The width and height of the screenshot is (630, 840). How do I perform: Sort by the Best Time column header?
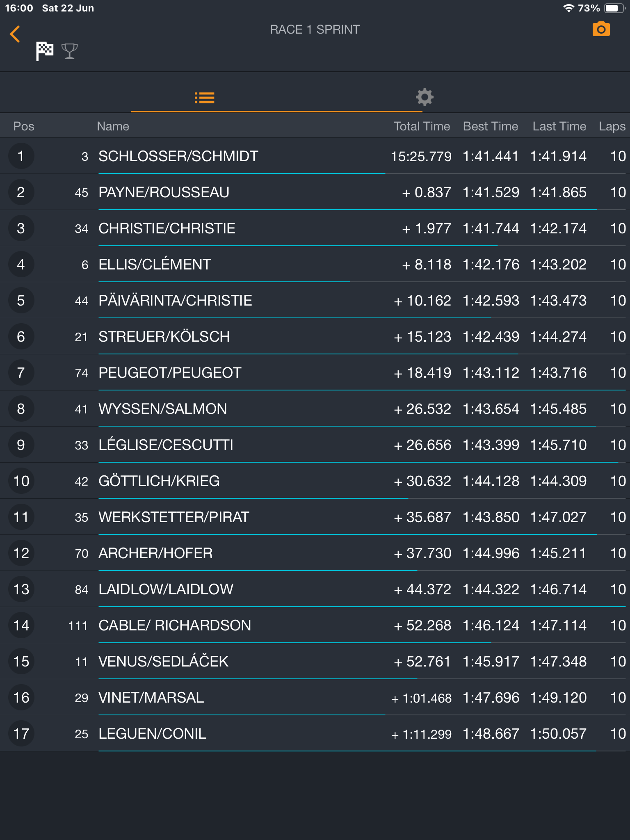pyautogui.click(x=491, y=126)
